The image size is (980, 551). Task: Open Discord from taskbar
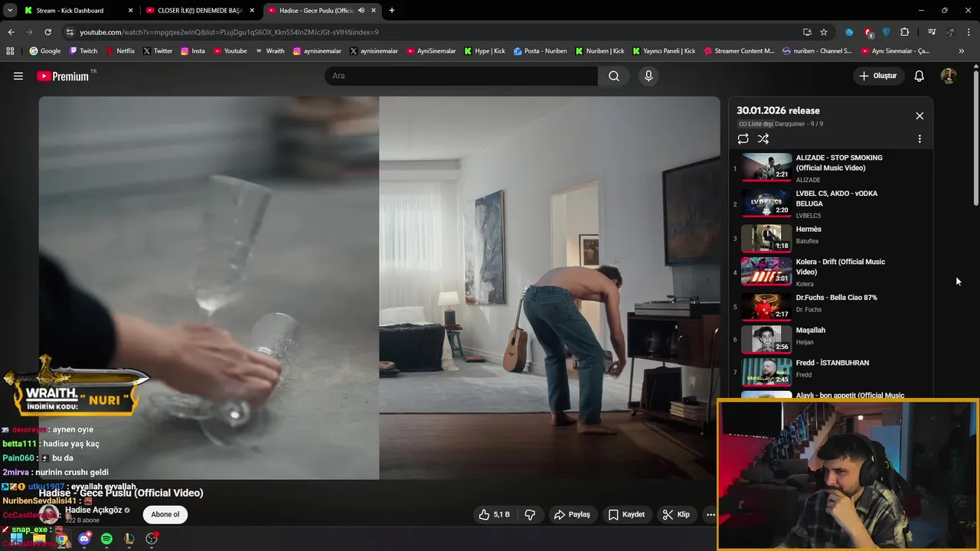click(84, 539)
